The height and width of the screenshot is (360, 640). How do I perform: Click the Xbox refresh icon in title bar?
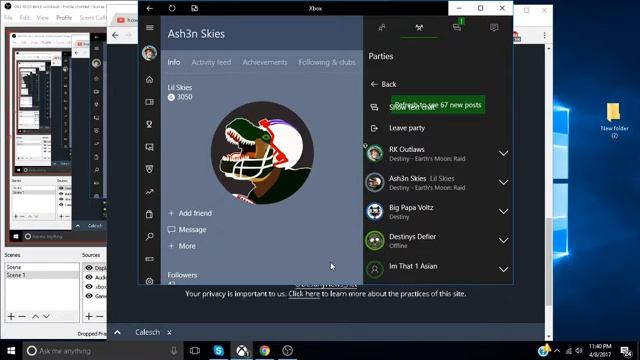click(172, 8)
